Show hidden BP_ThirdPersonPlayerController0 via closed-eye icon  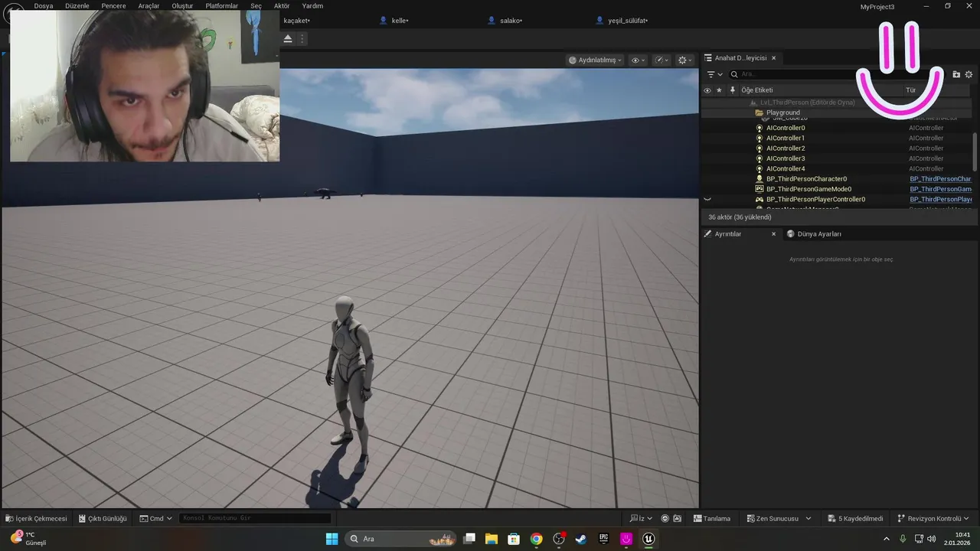click(x=707, y=199)
